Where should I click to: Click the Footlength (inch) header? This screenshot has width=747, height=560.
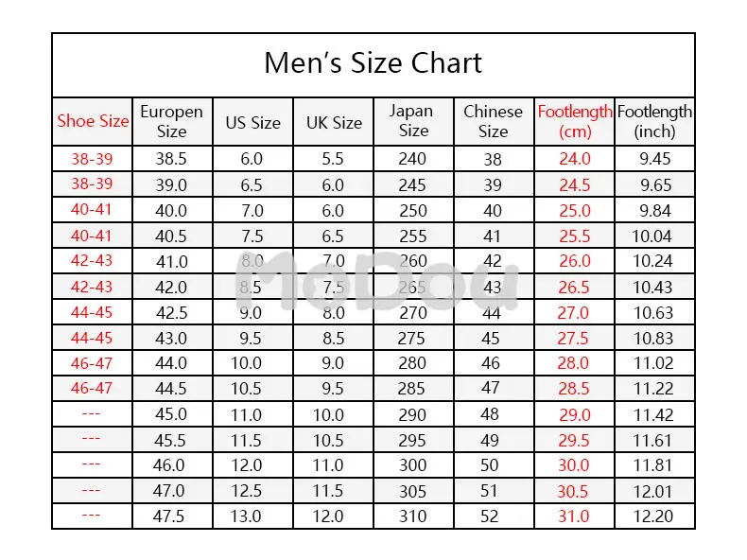[654, 121]
